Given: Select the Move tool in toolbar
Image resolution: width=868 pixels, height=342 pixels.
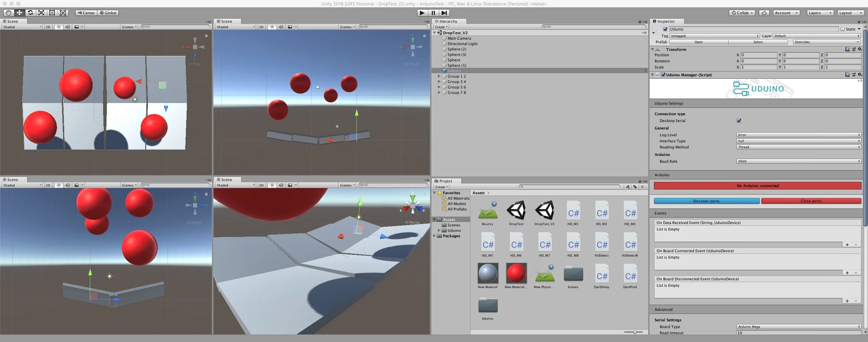Looking at the screenshot, I should 19,13.
